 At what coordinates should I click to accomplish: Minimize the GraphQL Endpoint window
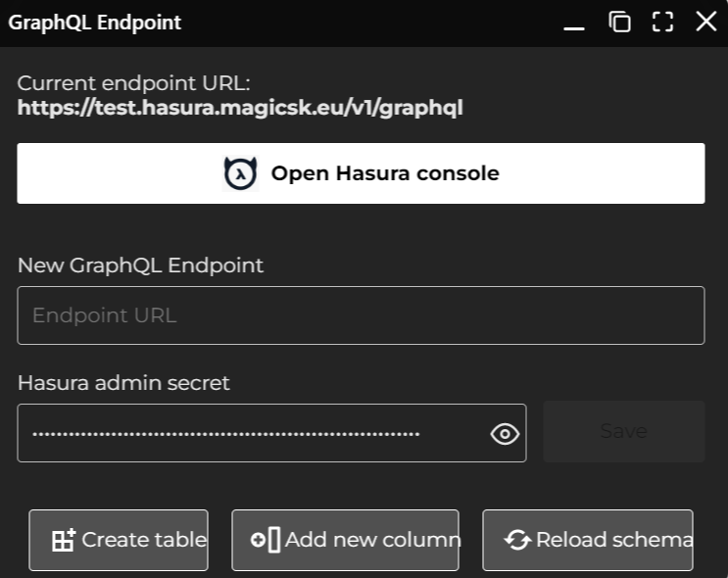(x=574, y=24)
